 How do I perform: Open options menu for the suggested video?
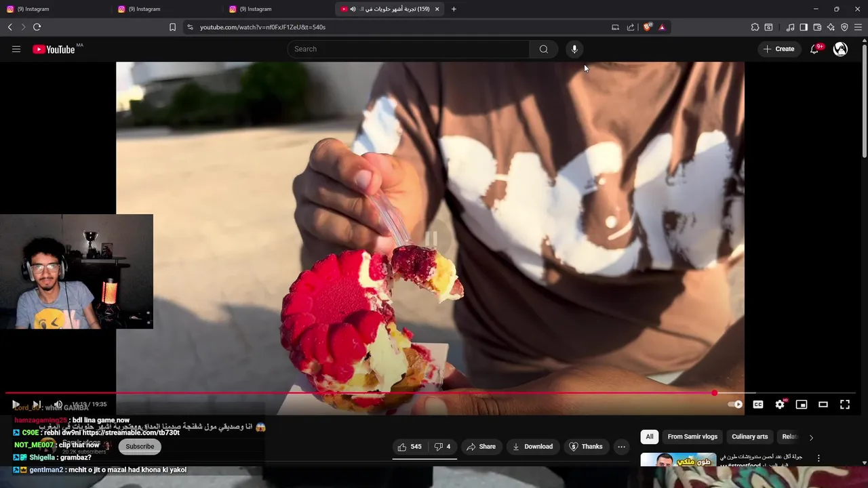(x=818, y=458)
